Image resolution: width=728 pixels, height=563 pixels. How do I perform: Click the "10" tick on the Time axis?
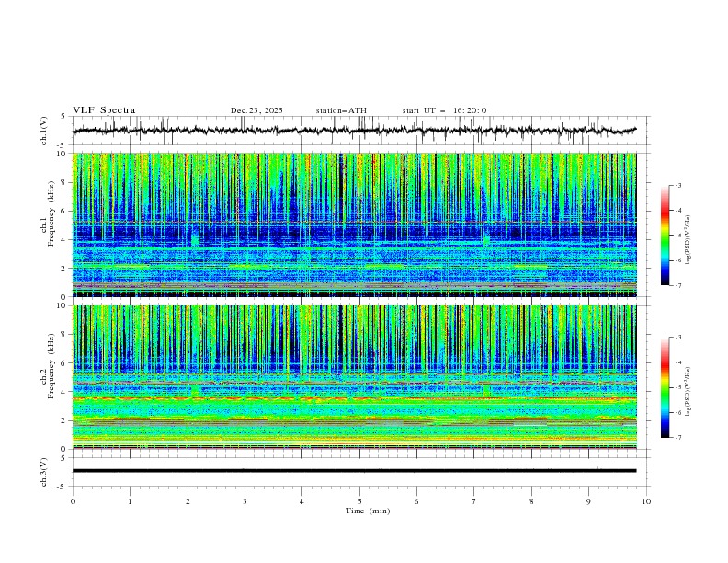point(646,501)
